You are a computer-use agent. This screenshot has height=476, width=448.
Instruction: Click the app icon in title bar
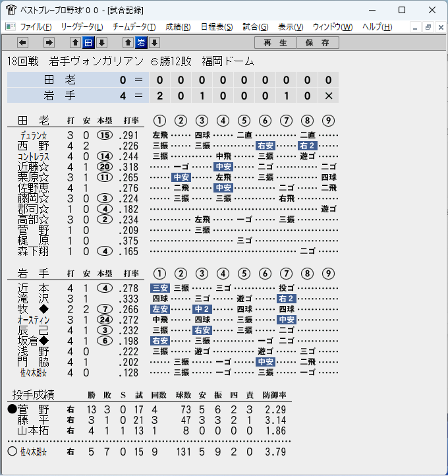pos(11,10)
